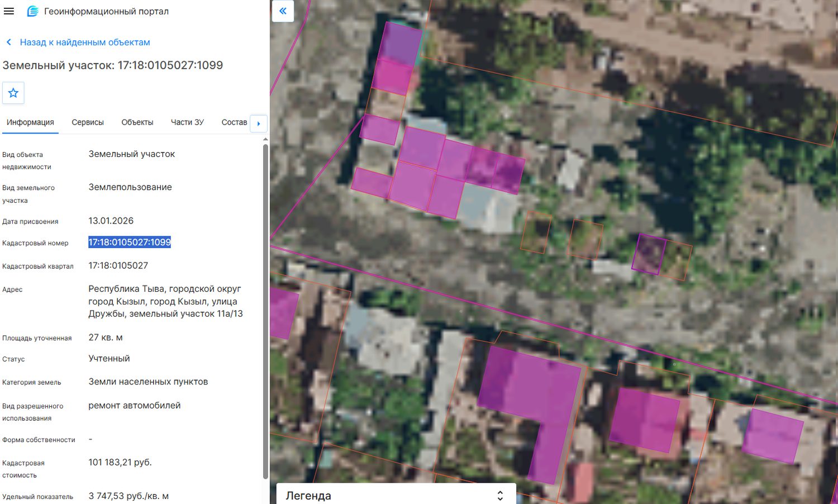Open the Состав tab

(x=234, y=122)
